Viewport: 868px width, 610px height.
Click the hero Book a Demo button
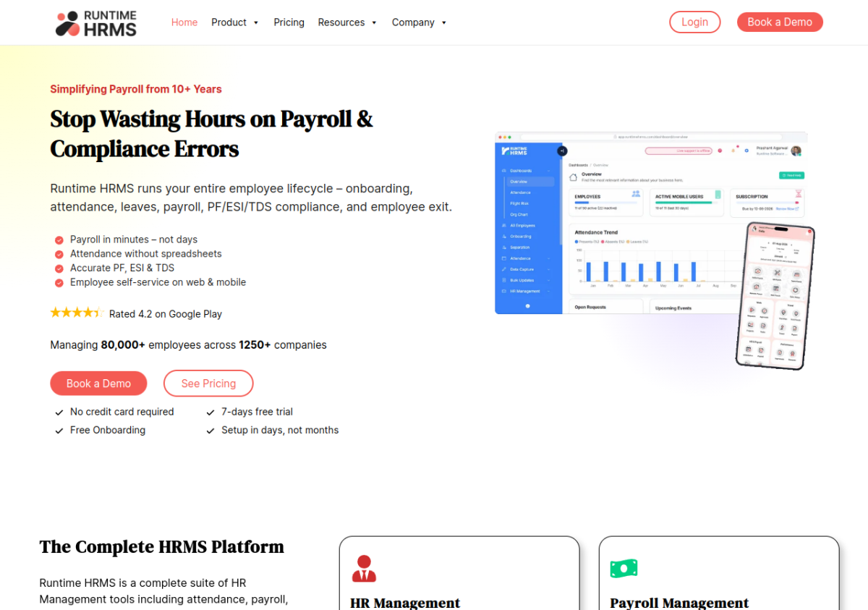(98, 384)
